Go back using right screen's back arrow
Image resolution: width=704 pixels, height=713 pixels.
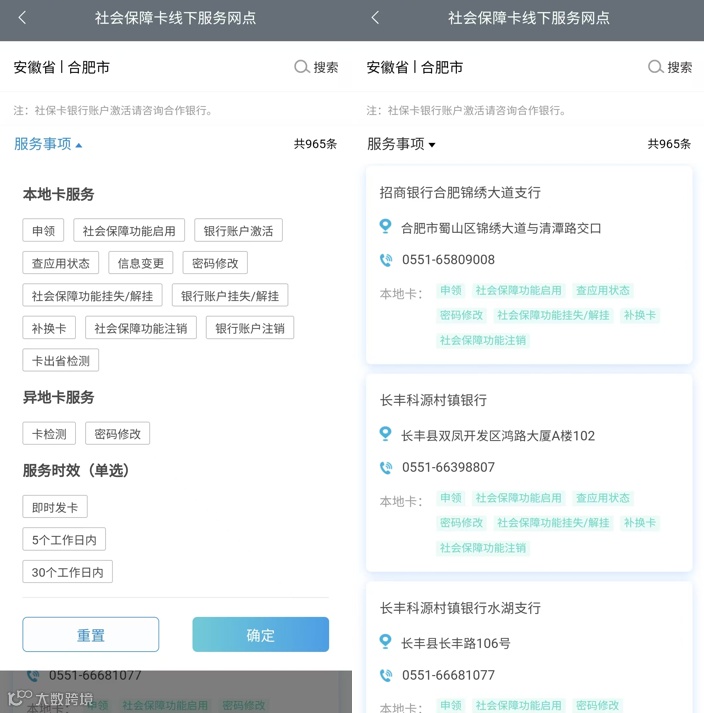(x=375, y=18)
